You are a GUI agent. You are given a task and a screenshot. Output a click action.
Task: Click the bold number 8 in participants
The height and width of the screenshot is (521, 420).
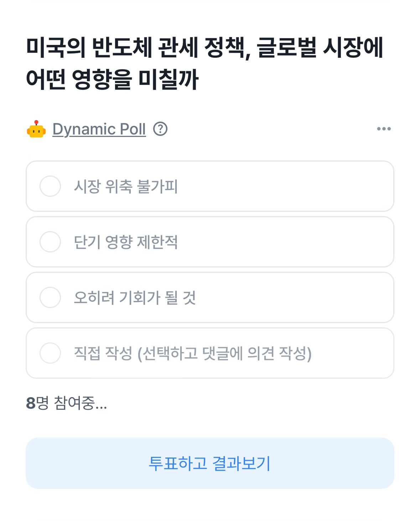coord(31,404)
